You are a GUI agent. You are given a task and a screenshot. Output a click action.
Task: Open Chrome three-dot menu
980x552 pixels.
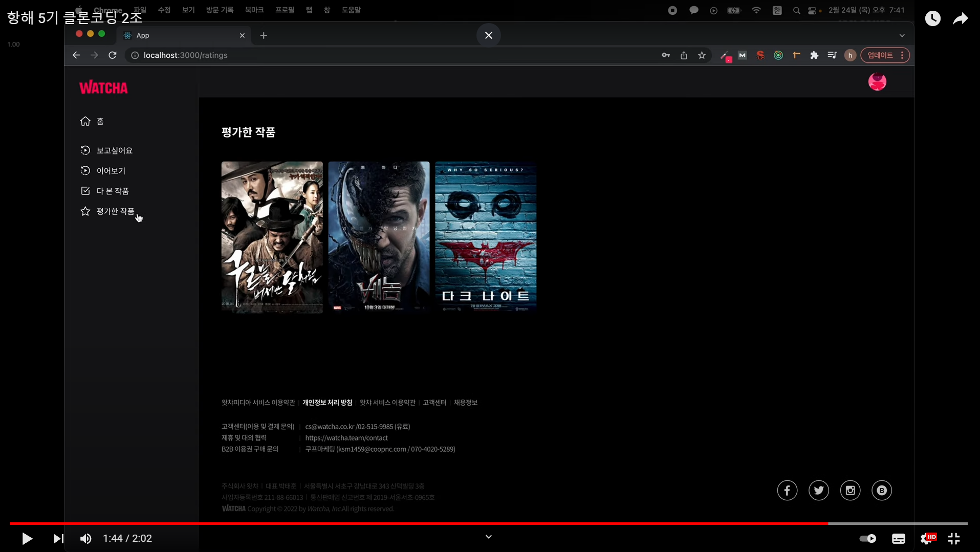902,55
